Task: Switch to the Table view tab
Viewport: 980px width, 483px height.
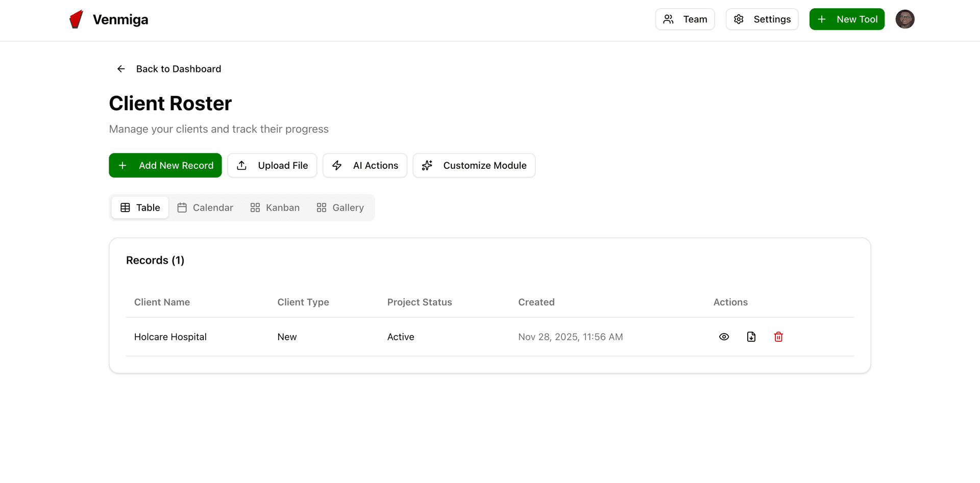Action: click(140, 208)
